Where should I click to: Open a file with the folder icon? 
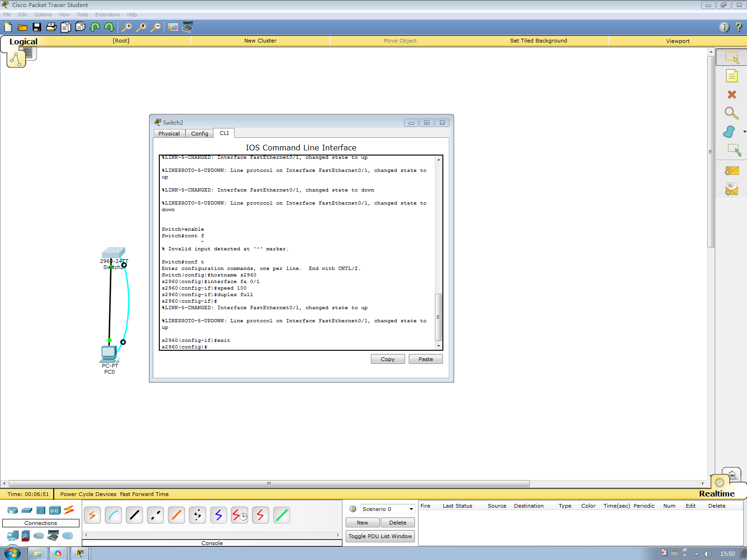[22, 27]
